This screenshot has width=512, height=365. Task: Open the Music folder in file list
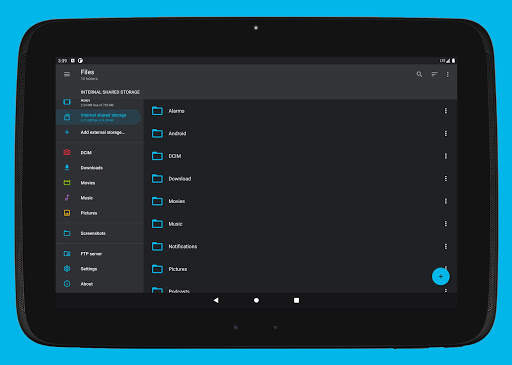click(300, 224)
